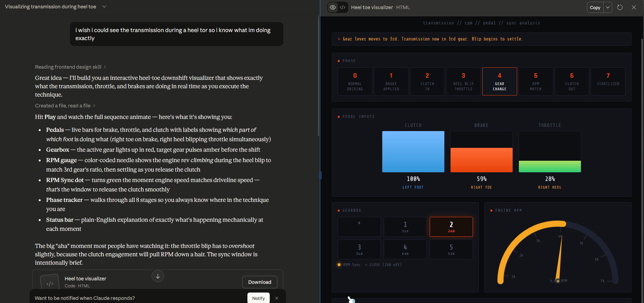The height and width of the screenshot is (303, 644).
Task: Click the conversation title text
Action: (x=51, y=7)
